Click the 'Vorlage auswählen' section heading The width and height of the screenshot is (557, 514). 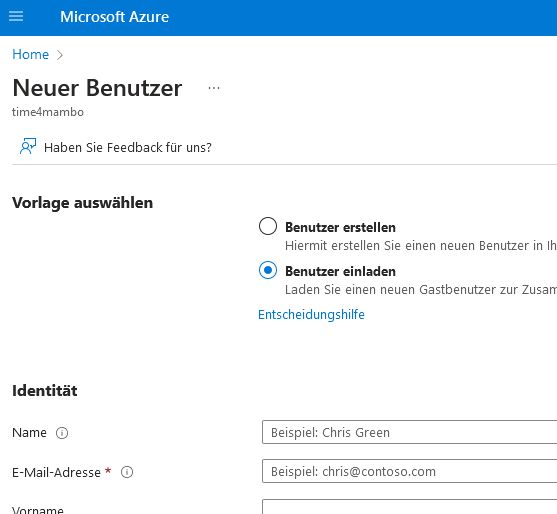pyautogui.click(x=82, y=203)
